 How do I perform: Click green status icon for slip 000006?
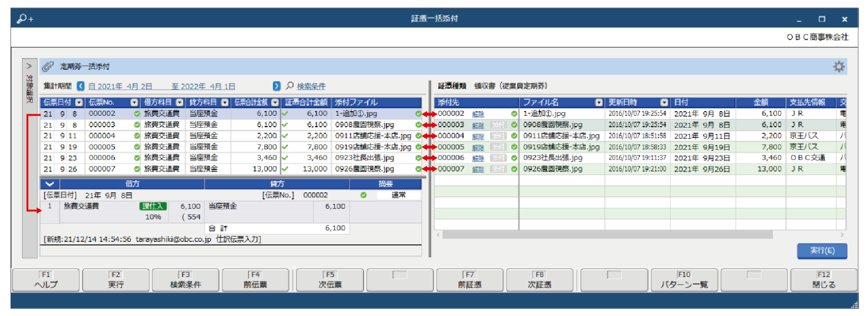tap(136, 158)
